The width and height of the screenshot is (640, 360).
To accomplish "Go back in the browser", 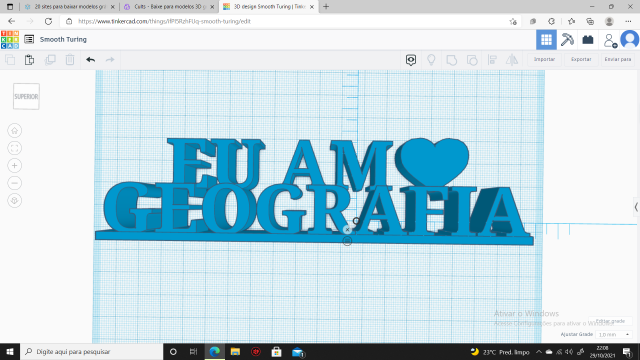I will (x=11, y=21).
